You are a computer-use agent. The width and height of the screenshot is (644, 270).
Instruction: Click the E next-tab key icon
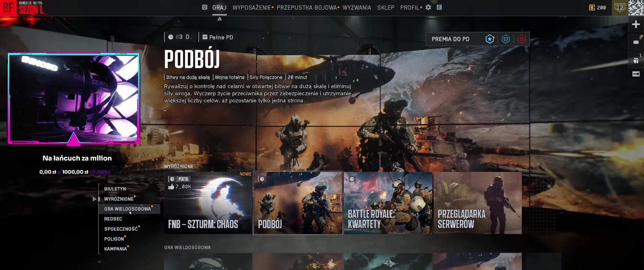pos(439,7)
